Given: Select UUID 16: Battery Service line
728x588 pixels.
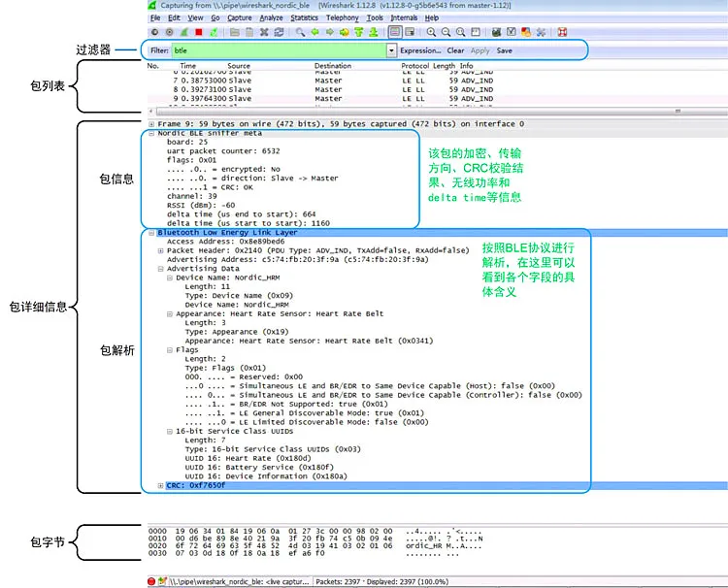Looking at the screenshot, I should coord(259,468).
